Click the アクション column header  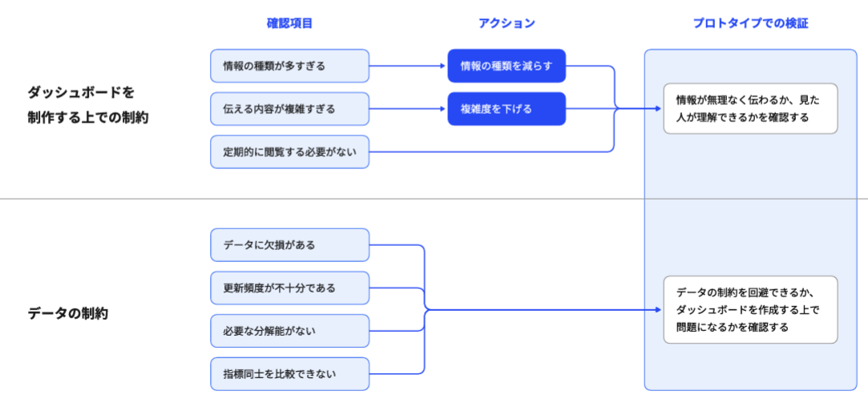(x=507, y=23)
